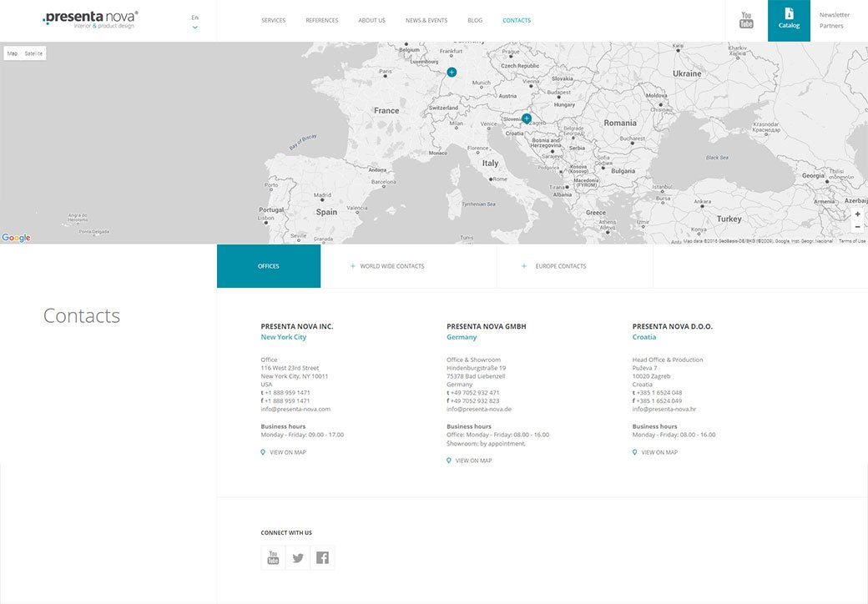Expand the language selector chevron under En

coord(194,27)
